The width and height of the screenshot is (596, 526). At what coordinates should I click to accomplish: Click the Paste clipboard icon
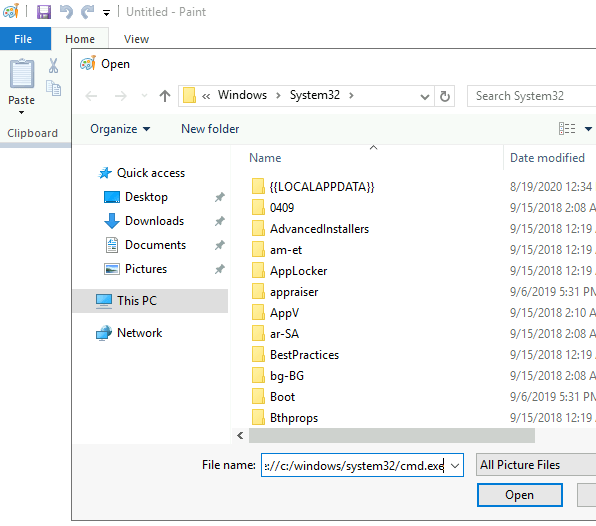pyautogui.click(x=22, y=73)
